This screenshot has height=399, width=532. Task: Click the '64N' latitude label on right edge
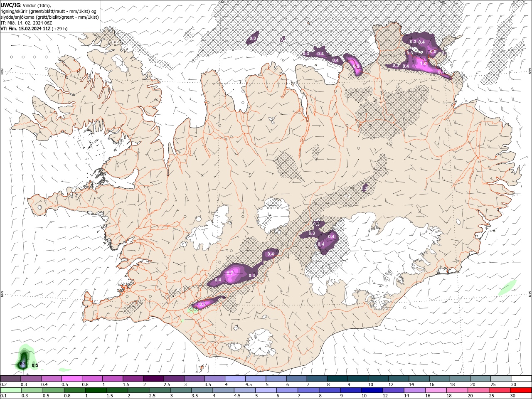point(530,293)
